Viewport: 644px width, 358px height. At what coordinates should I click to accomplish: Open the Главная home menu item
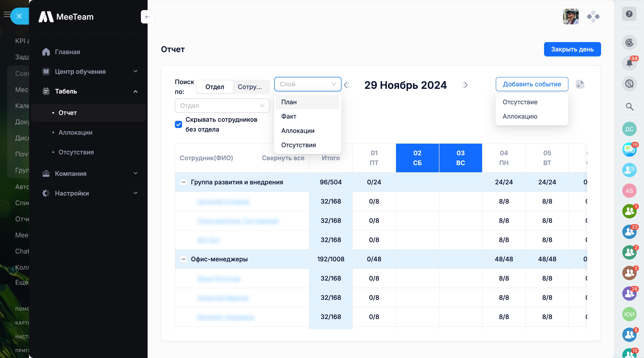click(68, 52)
